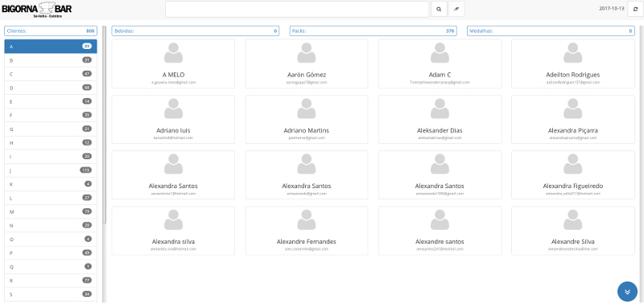Open the Alexandre santos client card
Screen dimensions: 644x308
440,231
